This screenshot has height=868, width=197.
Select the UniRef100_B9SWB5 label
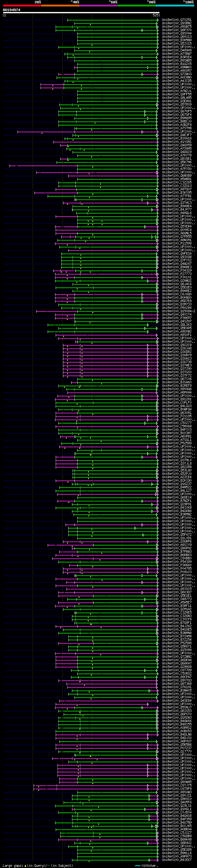point(176,61)
